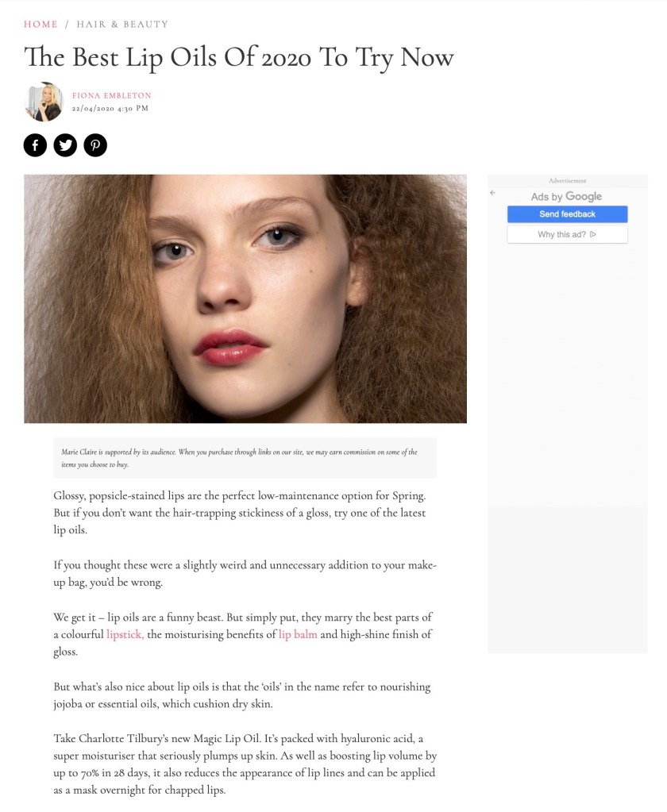Viewport: 667px width, 812px height.
Task: Pin article using Pinterest icon
Action: coord(95,145)
